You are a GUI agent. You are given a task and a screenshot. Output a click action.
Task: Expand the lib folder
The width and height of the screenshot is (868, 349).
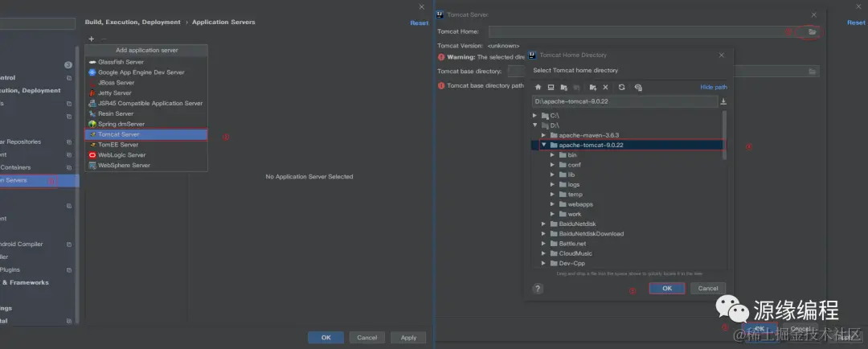tap(552, 174)
